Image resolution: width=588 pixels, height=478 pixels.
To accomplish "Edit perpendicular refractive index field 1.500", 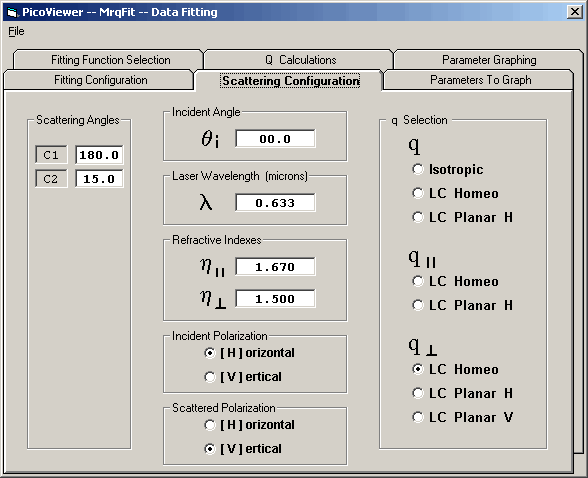I will (275, 299).
